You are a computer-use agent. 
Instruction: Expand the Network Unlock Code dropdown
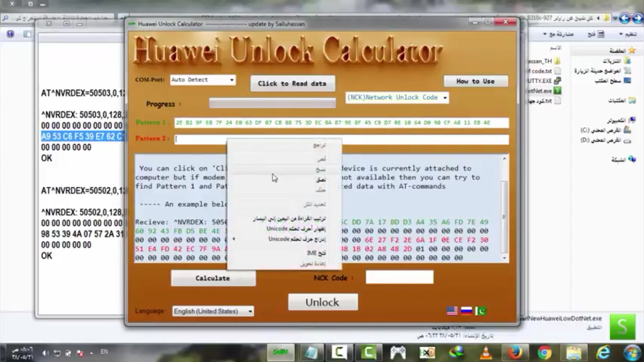point(445,98)
